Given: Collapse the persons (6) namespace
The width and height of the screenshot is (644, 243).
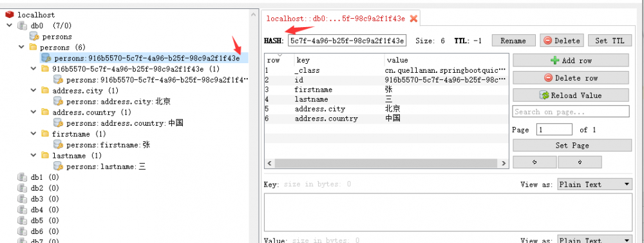Looking at the screenshot, I should click(21, 47).
